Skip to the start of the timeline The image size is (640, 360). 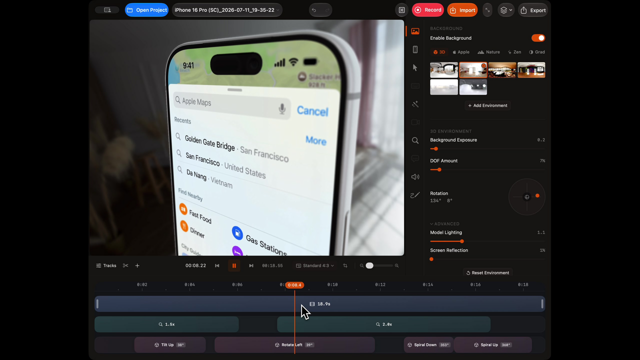217,266
